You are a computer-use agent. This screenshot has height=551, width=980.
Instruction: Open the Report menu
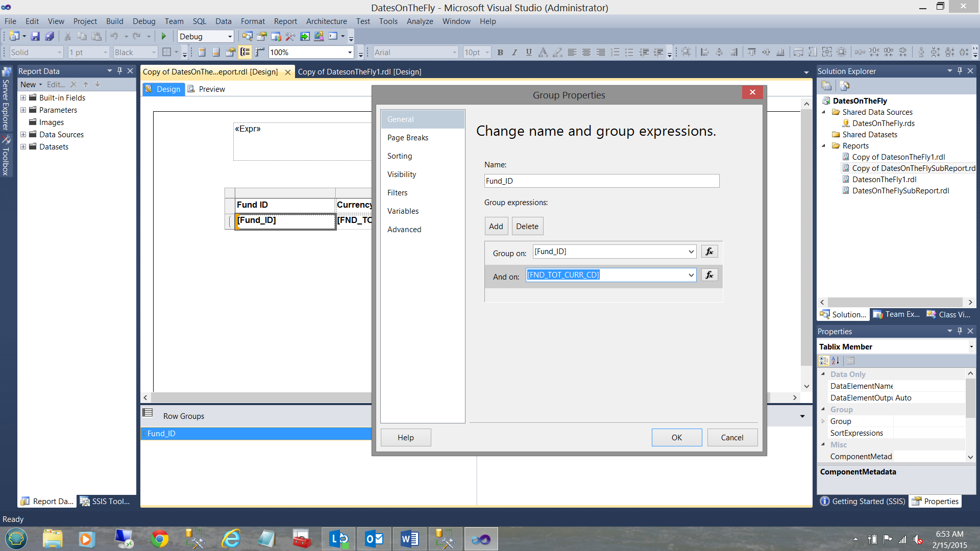[285, 21]
